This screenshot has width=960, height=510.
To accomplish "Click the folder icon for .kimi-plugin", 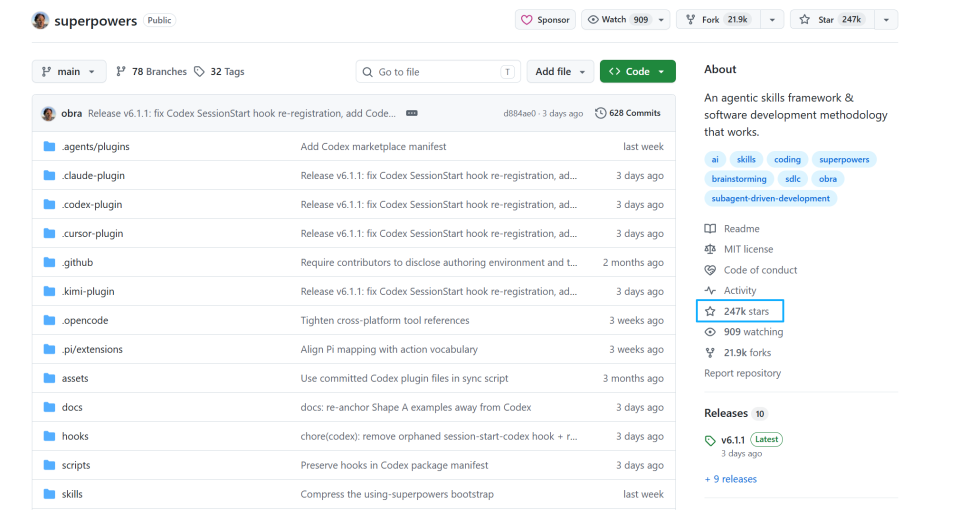I will tap(50, 291).
